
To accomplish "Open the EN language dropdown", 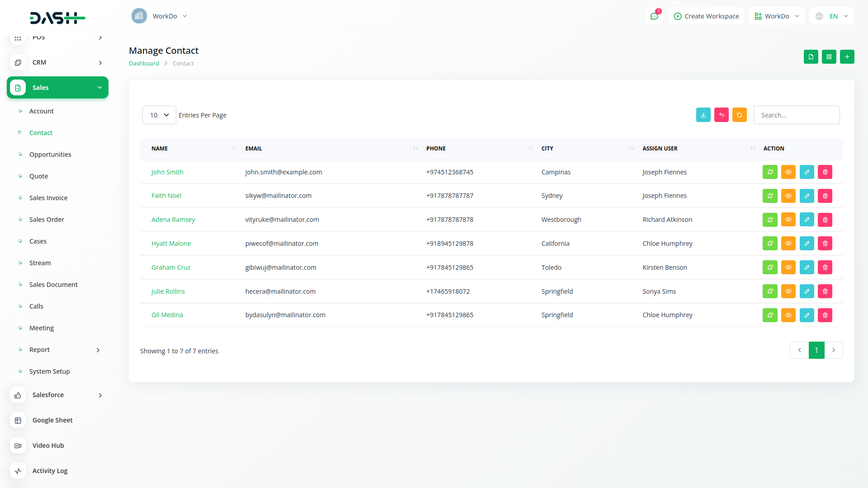I will point(832,16).
